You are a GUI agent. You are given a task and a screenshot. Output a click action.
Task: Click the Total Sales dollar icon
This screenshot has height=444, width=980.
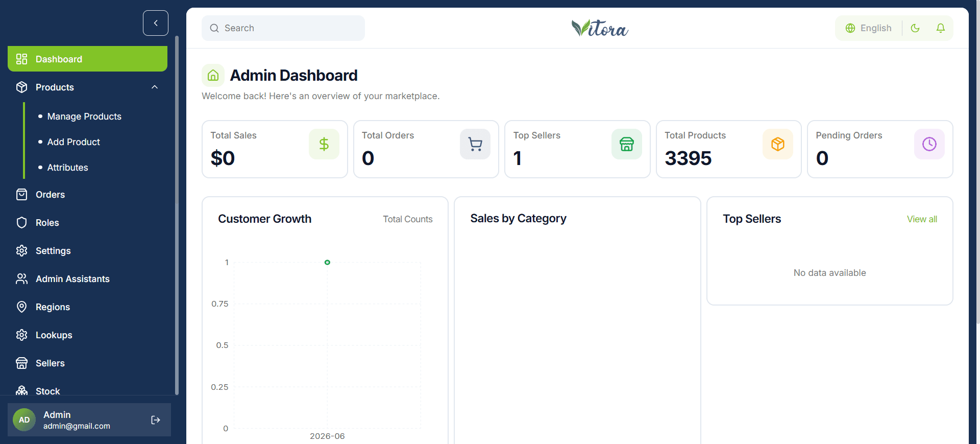pyautogui.click(x=324, y=144)
